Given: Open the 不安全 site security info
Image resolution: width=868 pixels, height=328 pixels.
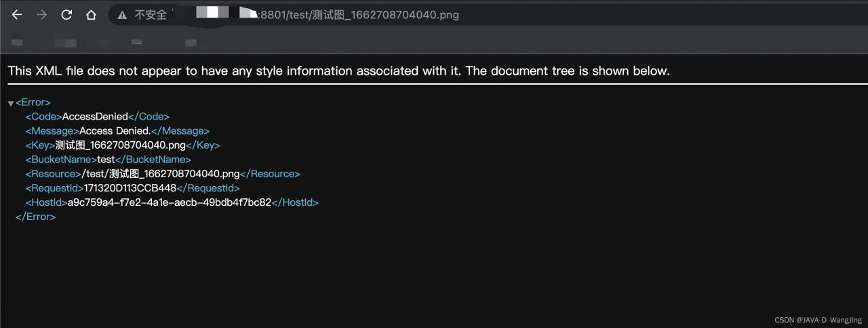Looking at the screenshot, I should click(x=150, y=15).
